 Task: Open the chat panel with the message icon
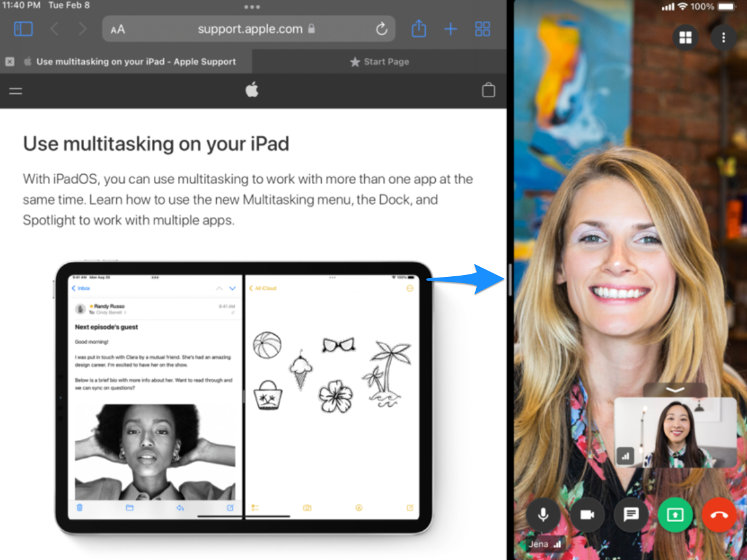(631, 515)
